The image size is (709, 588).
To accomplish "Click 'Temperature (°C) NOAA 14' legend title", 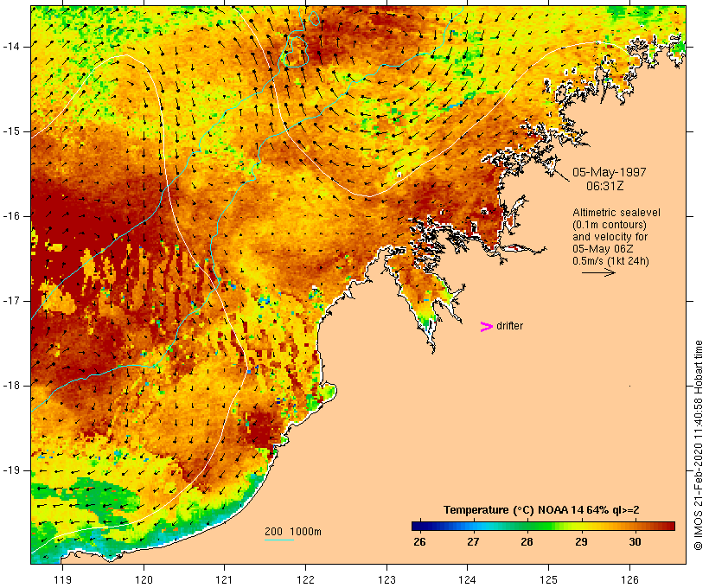I will [x=514, y=510].
